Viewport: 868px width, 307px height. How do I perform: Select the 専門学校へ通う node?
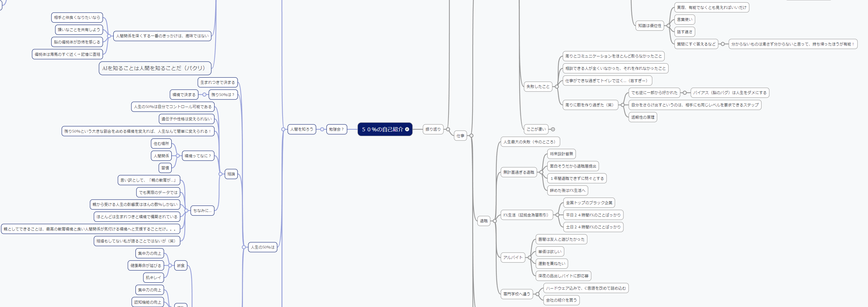point(517,294)
